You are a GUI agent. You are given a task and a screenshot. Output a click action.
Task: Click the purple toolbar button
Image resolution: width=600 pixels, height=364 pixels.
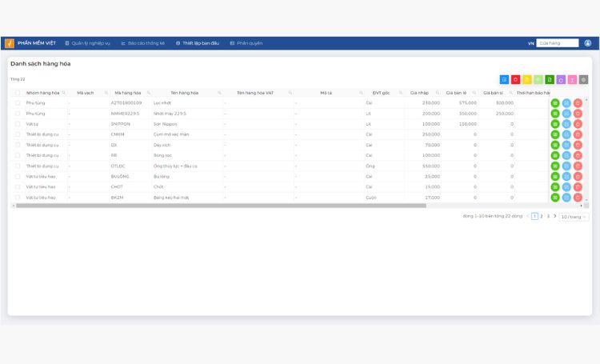point(561,80)
